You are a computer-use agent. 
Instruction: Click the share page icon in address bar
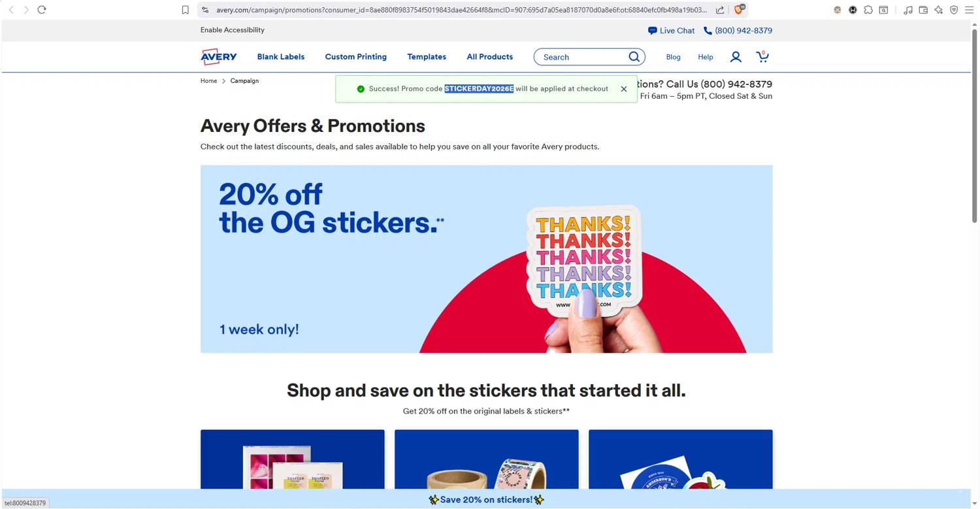click(720, 10)
